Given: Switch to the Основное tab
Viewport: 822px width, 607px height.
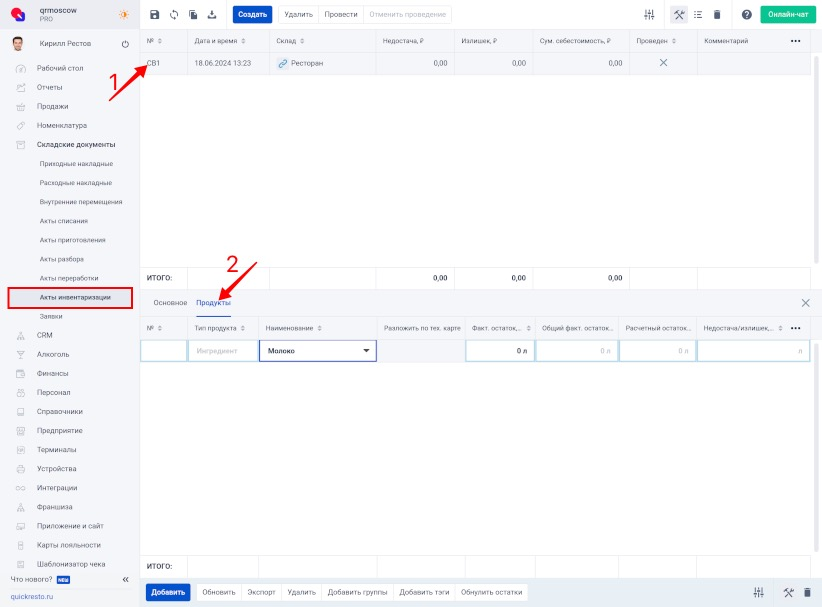Looking at the screenshot, I should click(x=169, y=302).
